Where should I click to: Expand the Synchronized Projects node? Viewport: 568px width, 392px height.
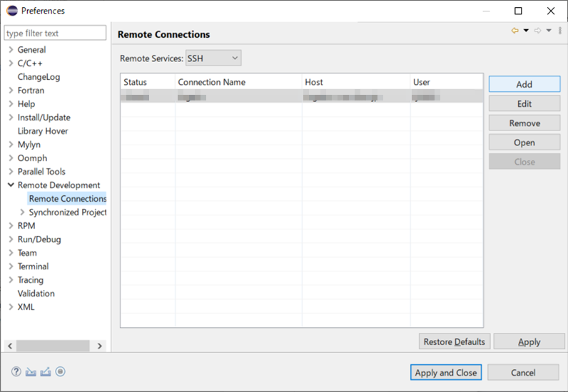pyautogui.click(x=22, y=212)
